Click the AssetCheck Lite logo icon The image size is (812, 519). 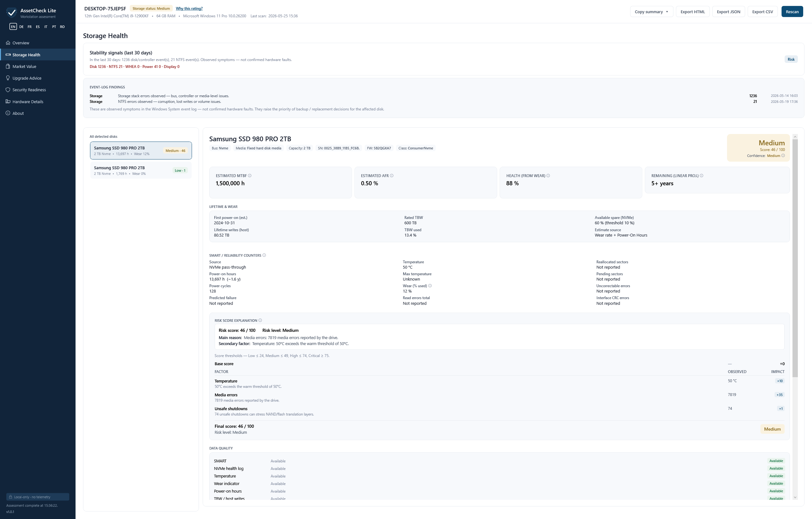point(11,13)
